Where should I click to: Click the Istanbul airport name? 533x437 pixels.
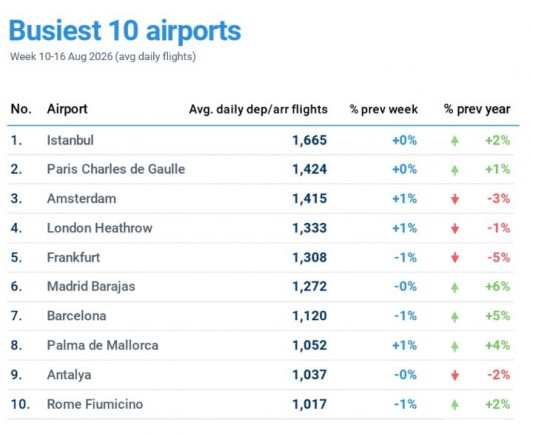click(70, 140)
